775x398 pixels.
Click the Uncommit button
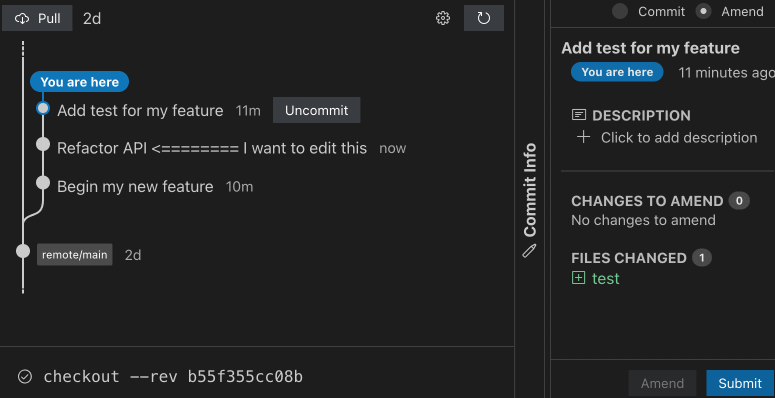(x=316, y=110)
